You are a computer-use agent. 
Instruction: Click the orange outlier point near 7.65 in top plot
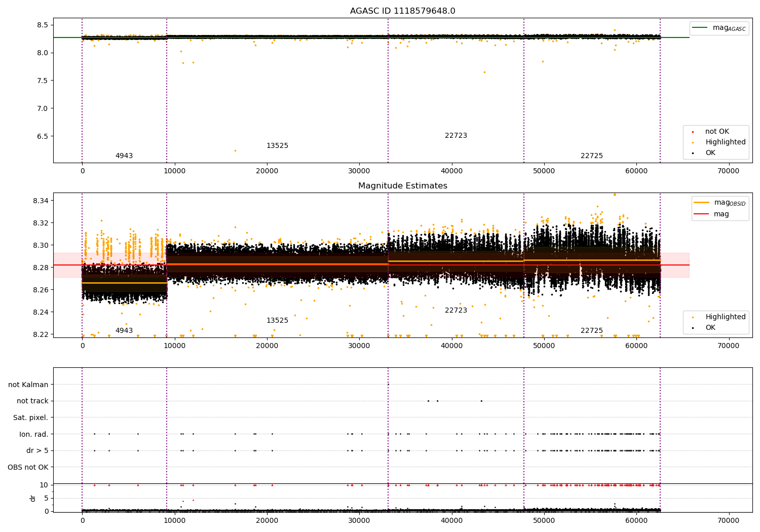[484, 72]
